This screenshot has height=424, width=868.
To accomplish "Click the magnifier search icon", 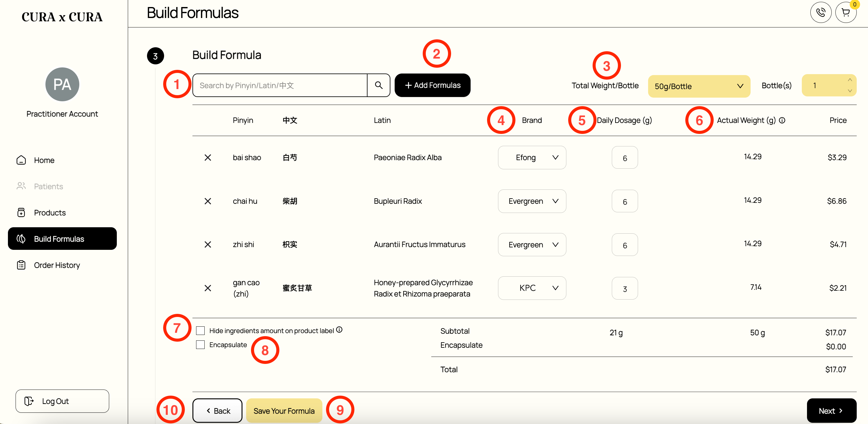I will pos(378,85).
